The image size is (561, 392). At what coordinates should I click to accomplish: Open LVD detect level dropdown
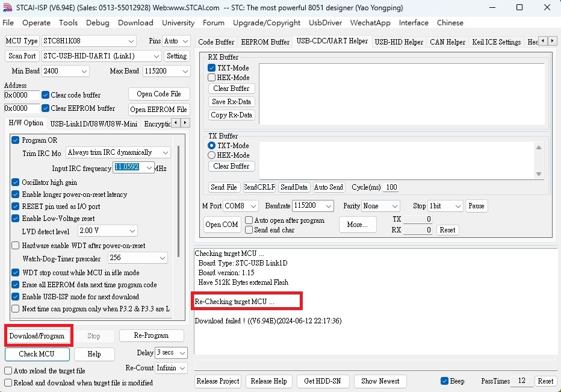pos(108,231)
